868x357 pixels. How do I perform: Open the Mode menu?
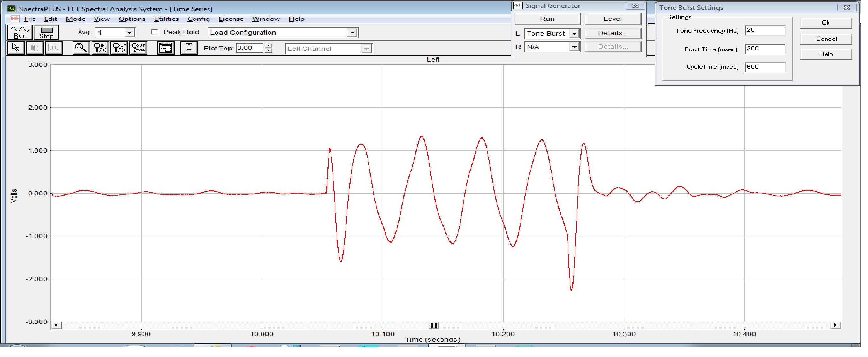point(75,19)
